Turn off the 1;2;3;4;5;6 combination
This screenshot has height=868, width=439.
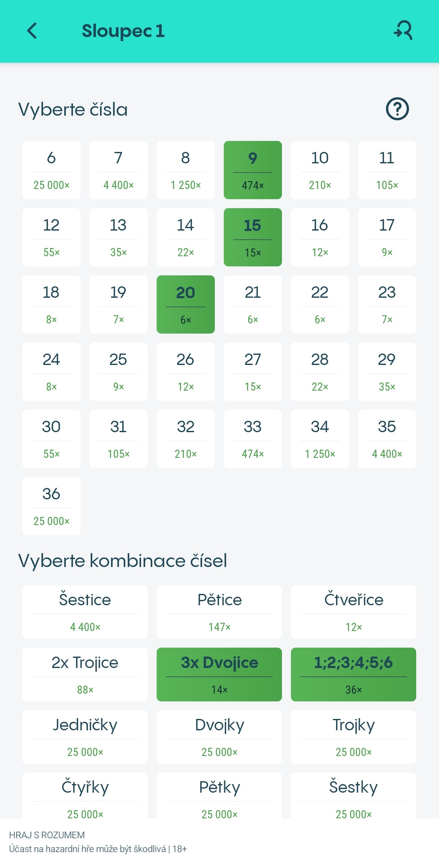353,674
